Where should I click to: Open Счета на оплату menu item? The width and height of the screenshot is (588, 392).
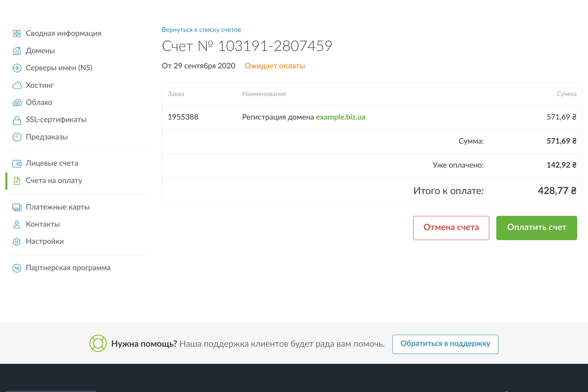54,181
